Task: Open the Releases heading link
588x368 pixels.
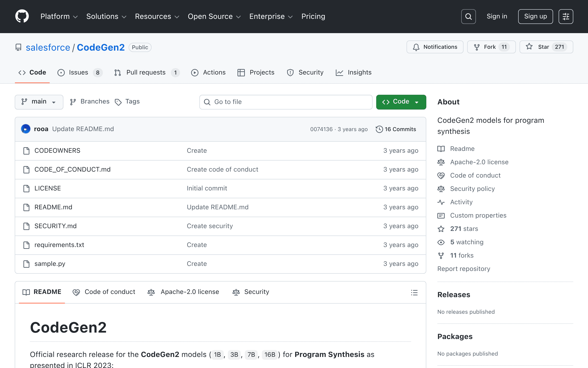Action: [x=454, y=295]
